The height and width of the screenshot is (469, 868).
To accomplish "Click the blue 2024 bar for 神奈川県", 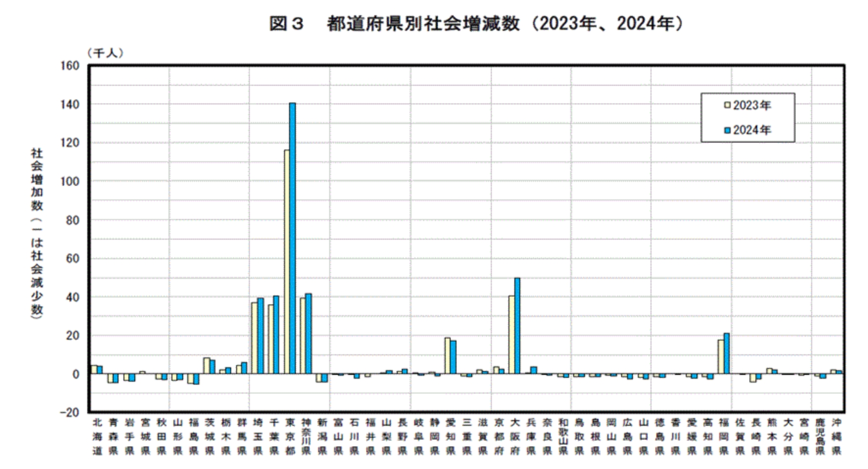I will pyautogui.click(x=308, y=334).
